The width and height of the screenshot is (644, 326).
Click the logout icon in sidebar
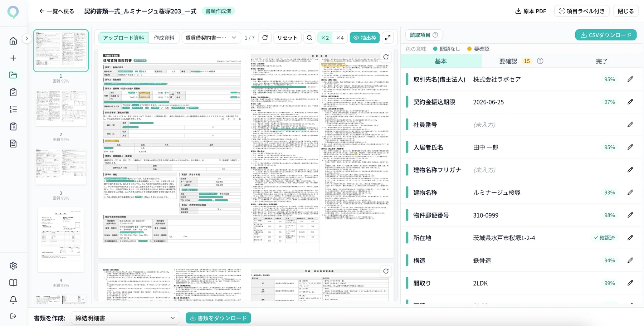click(13, 316)
